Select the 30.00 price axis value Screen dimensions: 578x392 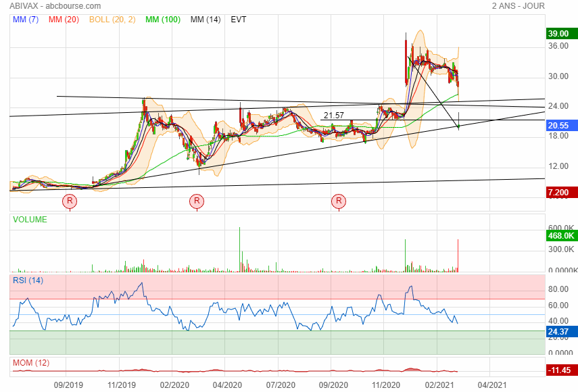click(558, 76)
